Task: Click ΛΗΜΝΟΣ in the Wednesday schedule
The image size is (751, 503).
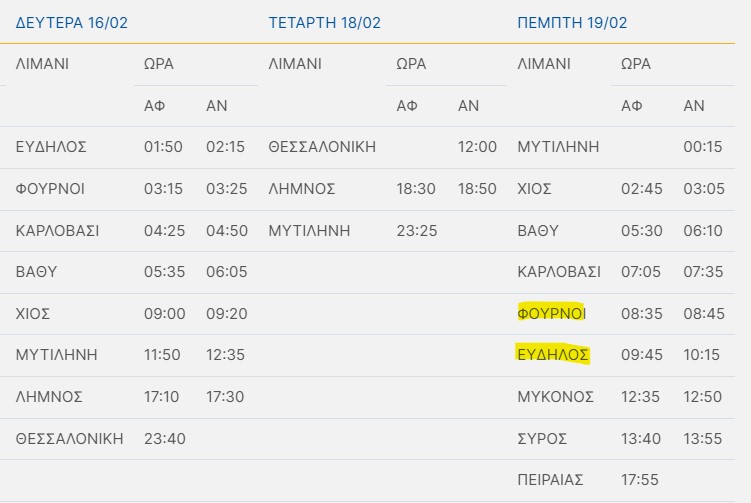Action: tap(302, 188)
